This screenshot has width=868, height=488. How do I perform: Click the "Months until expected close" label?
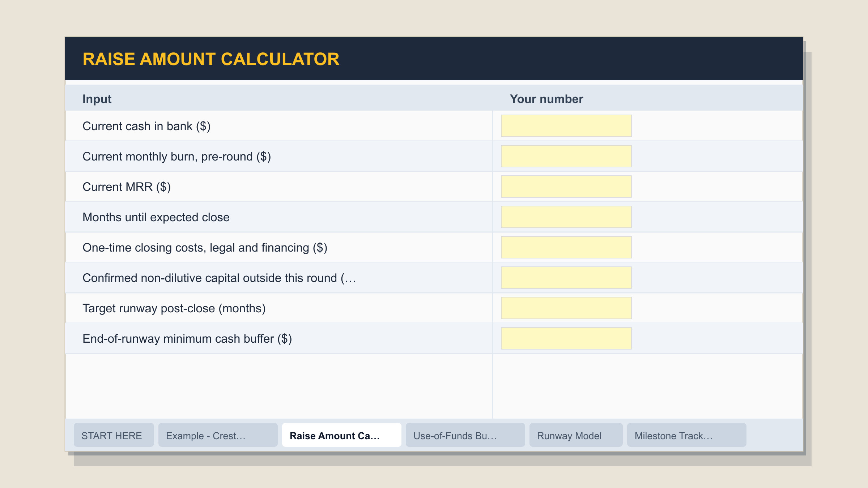156,217
